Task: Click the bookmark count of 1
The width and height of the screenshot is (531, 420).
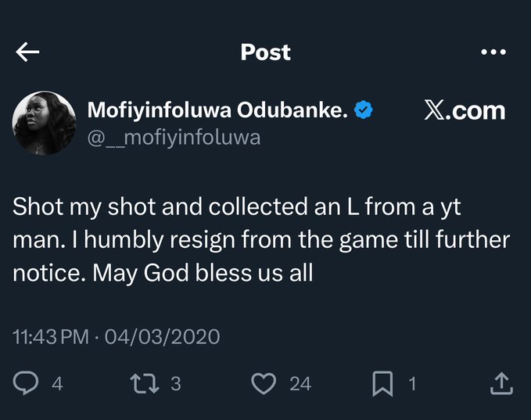Action: tap(412, 384)
